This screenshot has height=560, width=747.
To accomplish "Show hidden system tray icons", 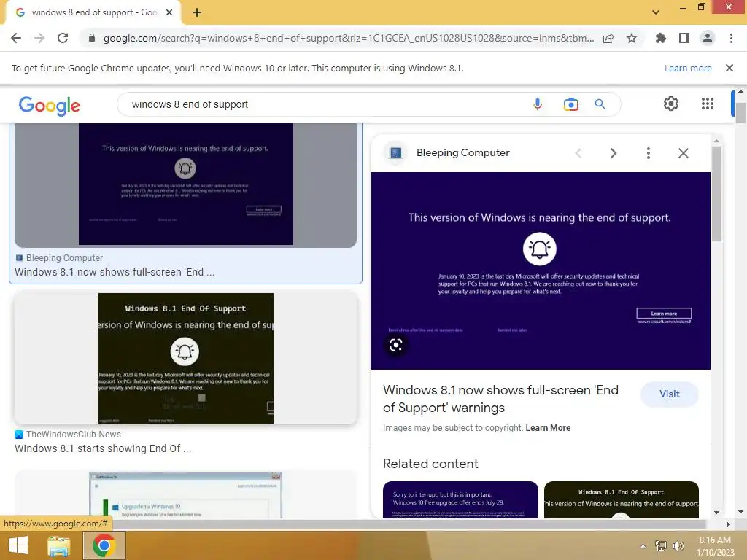I will click(x=643, y=547).
